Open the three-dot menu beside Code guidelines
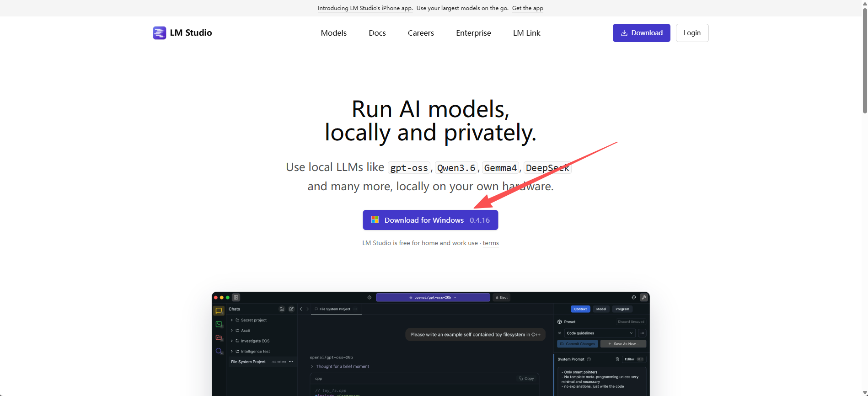This screenshot has width=868, height=396. pos(642,333)
